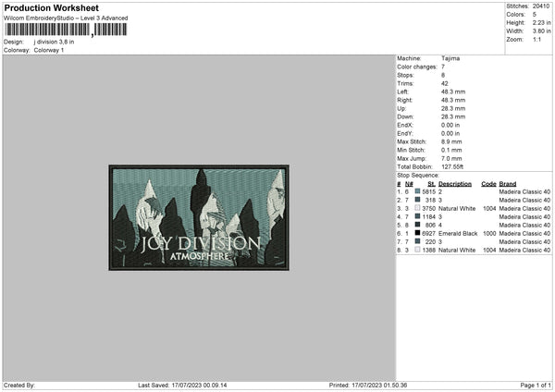
Task: Click the Natural White swatch in stop 3
Action: [x=417, y=208]
